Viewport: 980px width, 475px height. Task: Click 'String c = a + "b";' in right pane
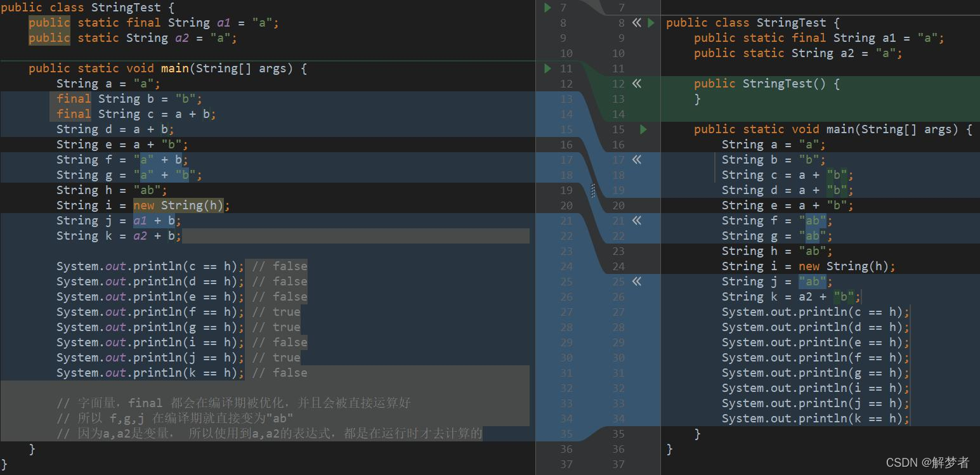788,175
